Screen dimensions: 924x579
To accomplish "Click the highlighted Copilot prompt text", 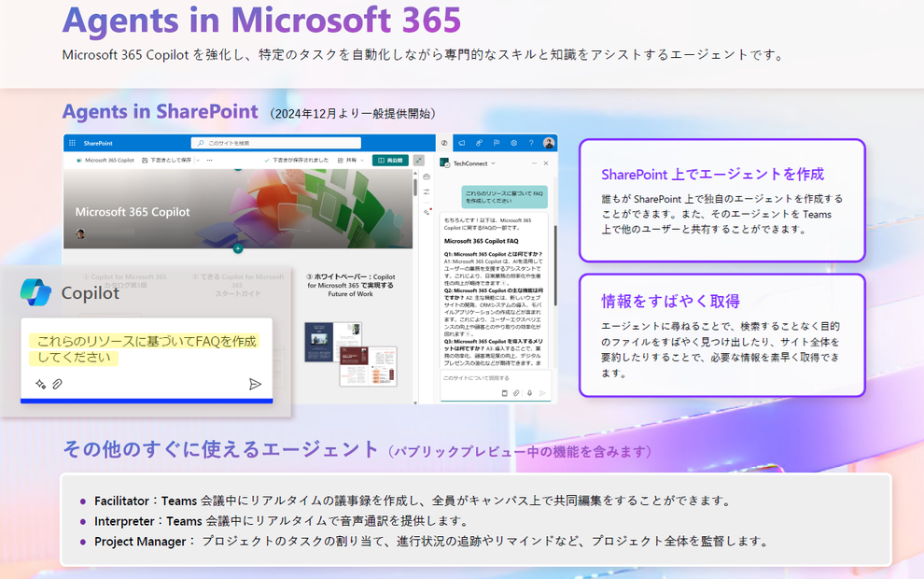I will 147,349.
